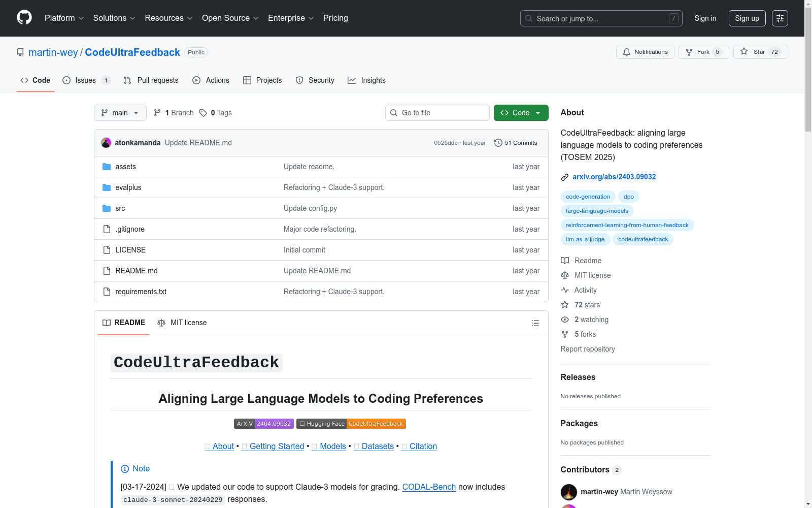The image size is (812, 508).
Task: Click martin-wey contributor avatar
Action: point(569,492)
